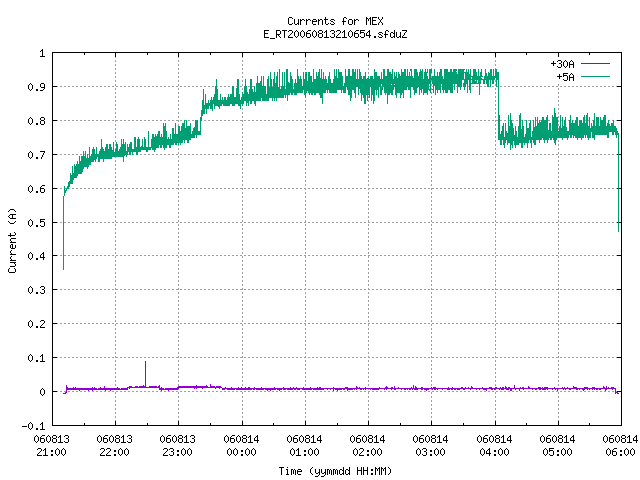Click the x-axis label 060814 05:00

click(x=558, y=446)
